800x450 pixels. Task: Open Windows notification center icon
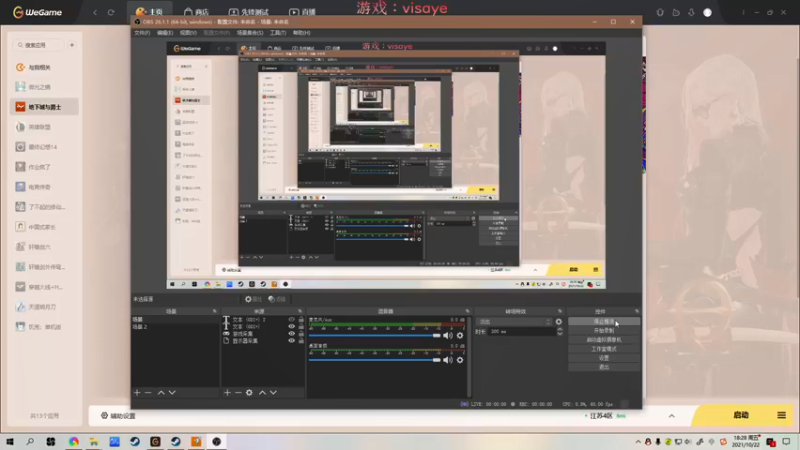click(x=786, y=441)
